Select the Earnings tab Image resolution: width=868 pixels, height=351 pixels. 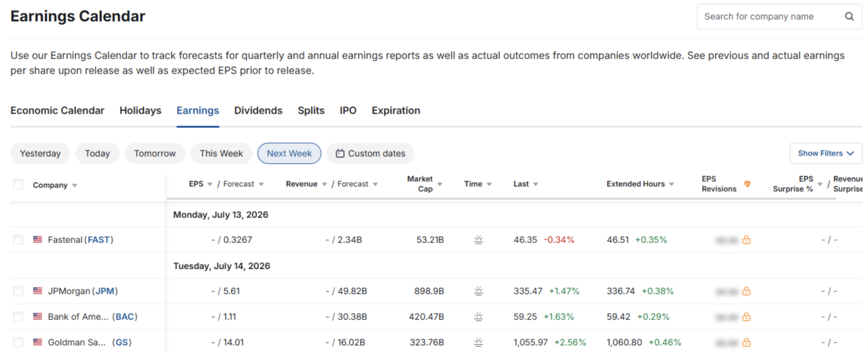point(198,111)
